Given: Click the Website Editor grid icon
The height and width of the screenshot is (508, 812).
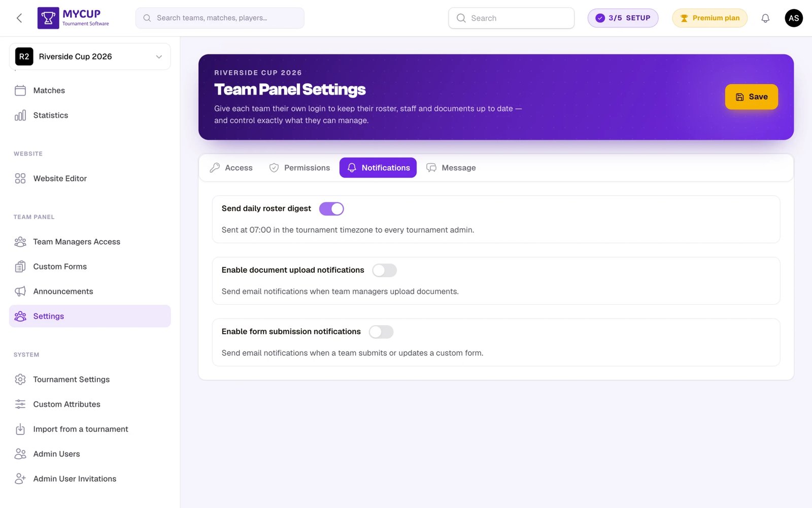Looking at the screenshot, I should pyautogui.click(x=20, y=178).
